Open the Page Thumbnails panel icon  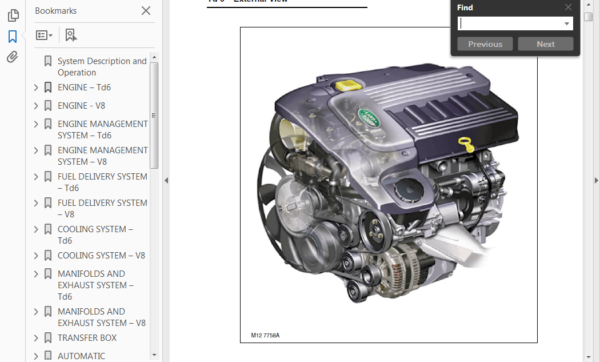pyautogui.click(x=13, y=15)
